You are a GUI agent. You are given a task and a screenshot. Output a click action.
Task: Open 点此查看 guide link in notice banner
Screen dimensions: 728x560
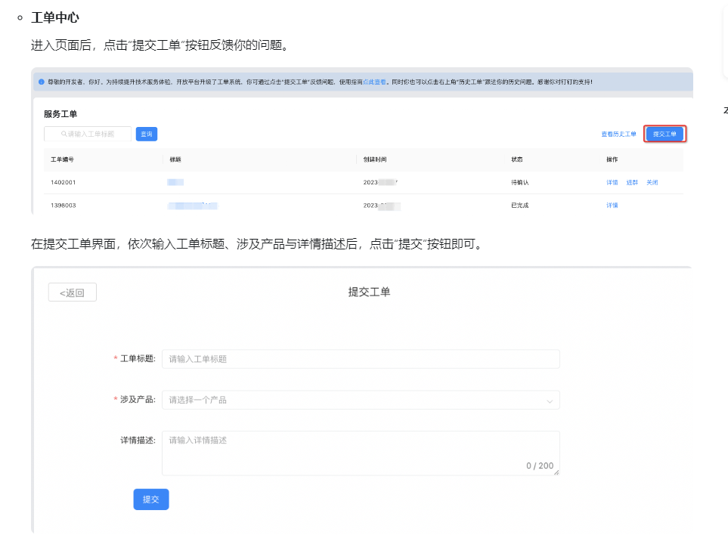click(374, 82)
